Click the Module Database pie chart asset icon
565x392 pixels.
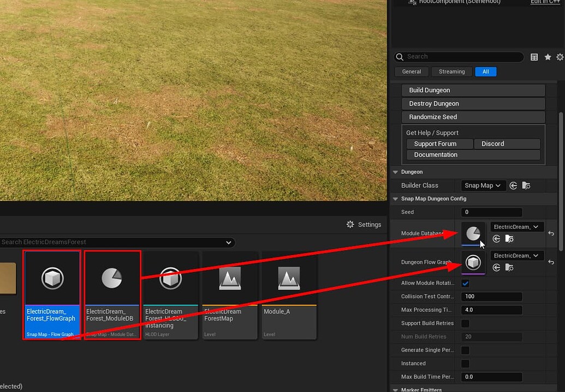pos(473,233)
